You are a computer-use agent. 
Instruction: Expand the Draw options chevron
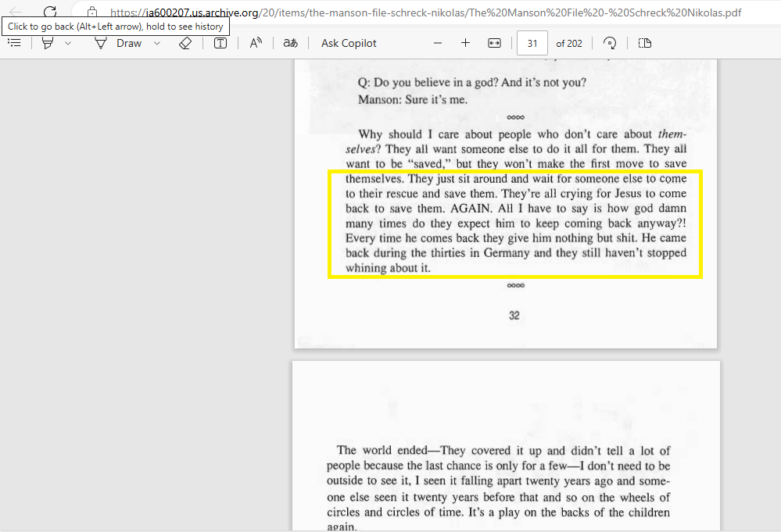(157, 43)
